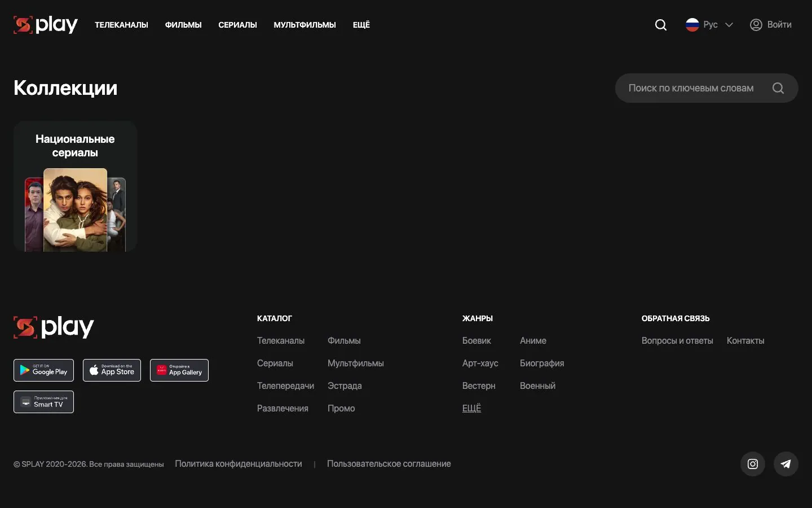
Task: Focus the Поиск по ключевым словам field
Action: pyautogui.click(x=707, y=88)
